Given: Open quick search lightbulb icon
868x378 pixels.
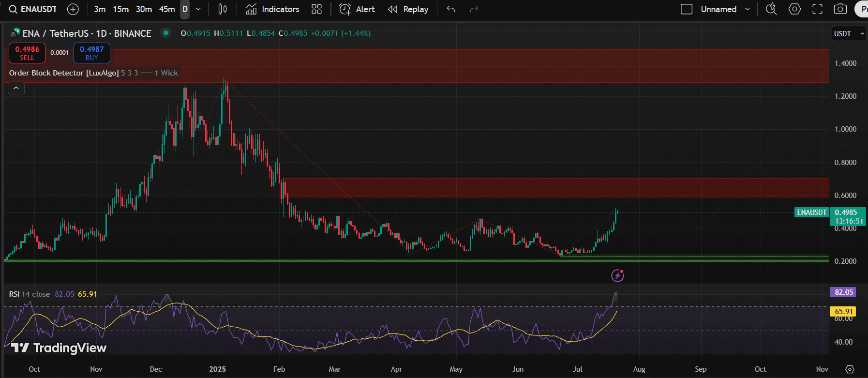Looking at the screenshot, I should point(771,9).
